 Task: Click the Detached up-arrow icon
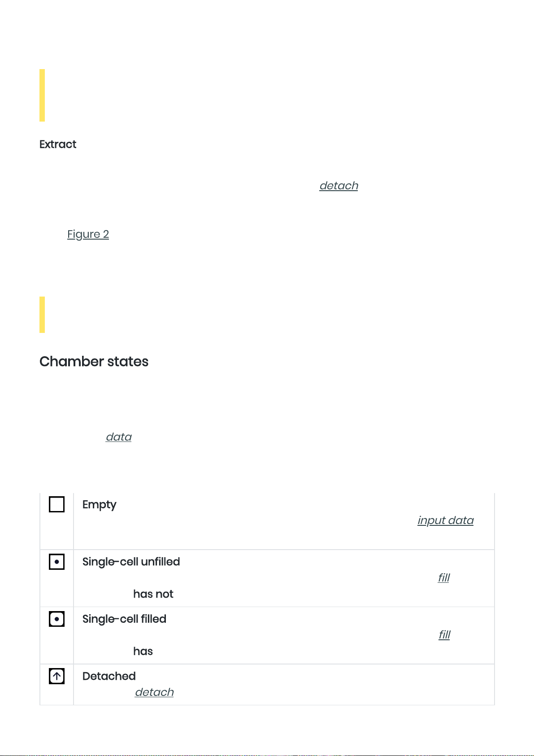56,676
